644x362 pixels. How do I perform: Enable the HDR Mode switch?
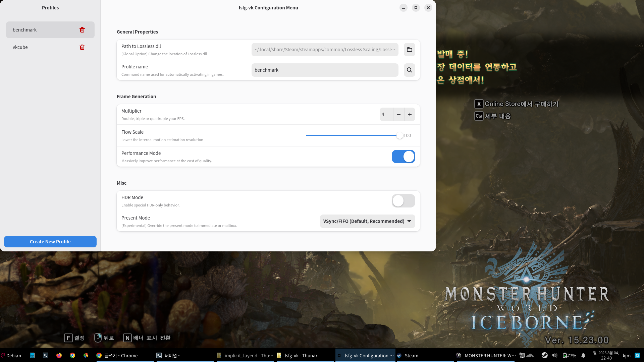point(403,201)
